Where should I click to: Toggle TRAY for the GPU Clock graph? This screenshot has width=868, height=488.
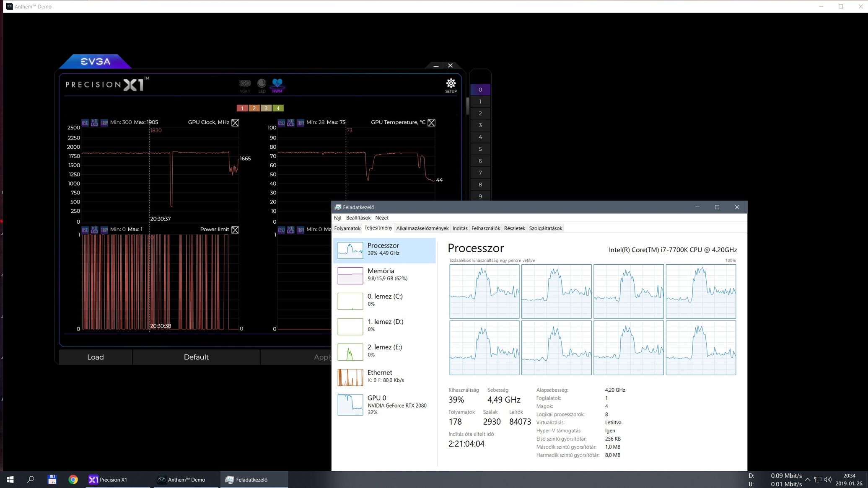[x=104, y=123]
